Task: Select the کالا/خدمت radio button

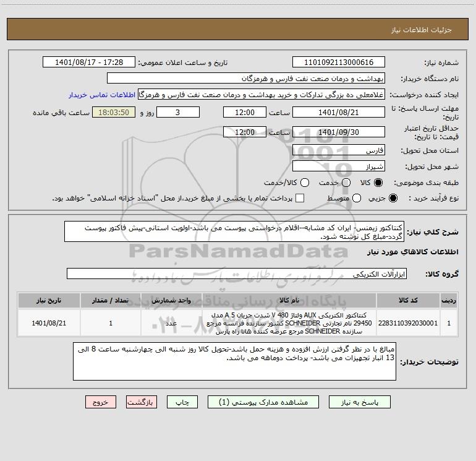Action: pos(305,183)
